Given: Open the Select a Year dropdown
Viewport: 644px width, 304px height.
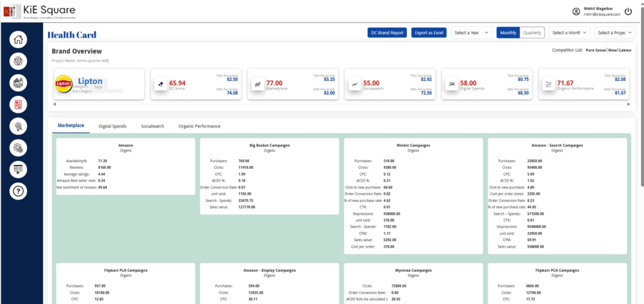Looking at the screenshot, I should tap(471, 32).
